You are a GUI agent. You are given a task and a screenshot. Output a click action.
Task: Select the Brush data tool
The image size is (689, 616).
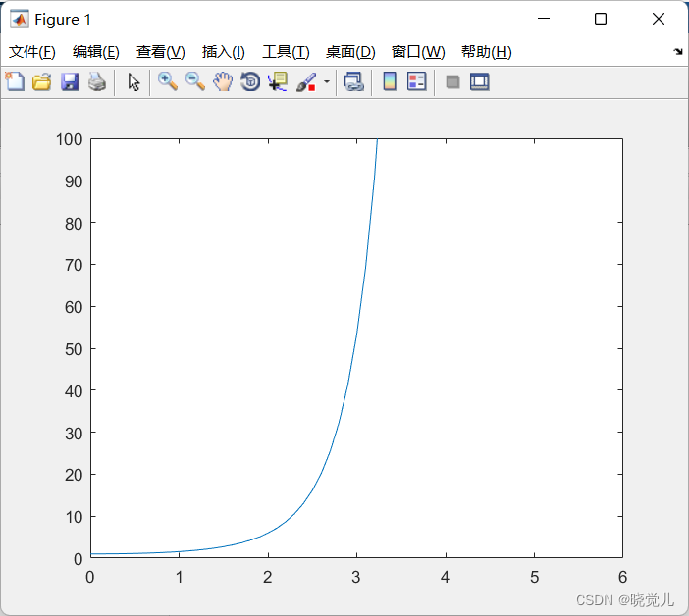click(x=306, y=82)
